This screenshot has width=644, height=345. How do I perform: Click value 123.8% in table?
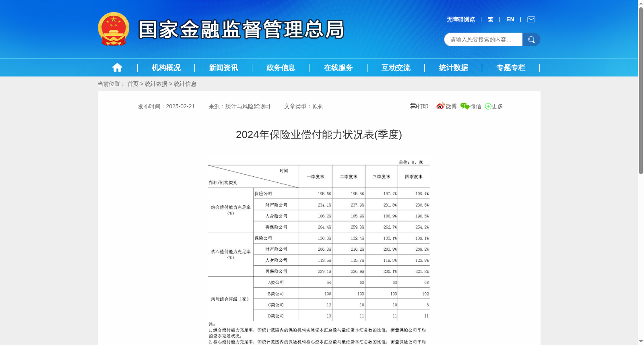coord(422,260)
